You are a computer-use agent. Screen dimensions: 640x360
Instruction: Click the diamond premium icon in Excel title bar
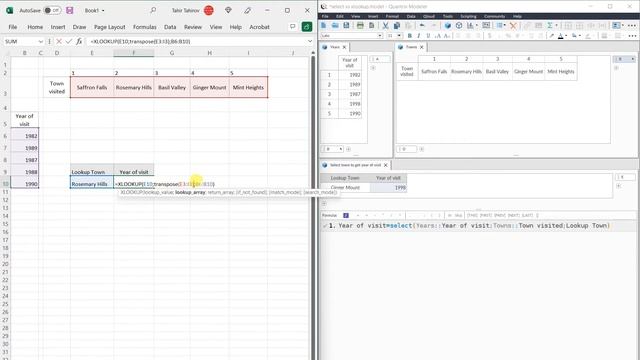click(228, 10)
